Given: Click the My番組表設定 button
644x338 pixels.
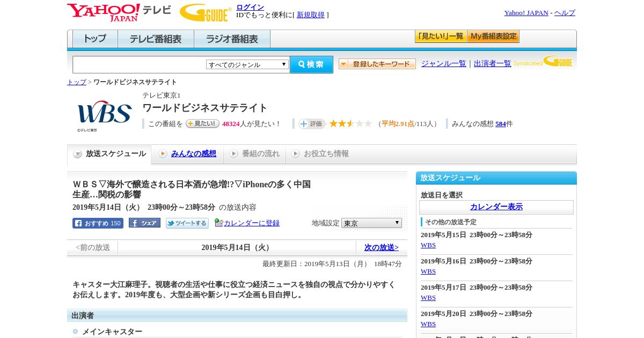Looking at the screenshot, I should tap(493, 36).
